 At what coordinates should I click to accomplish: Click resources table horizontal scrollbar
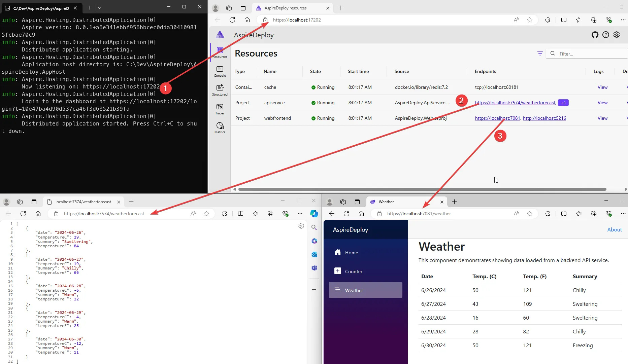[422, 189]
